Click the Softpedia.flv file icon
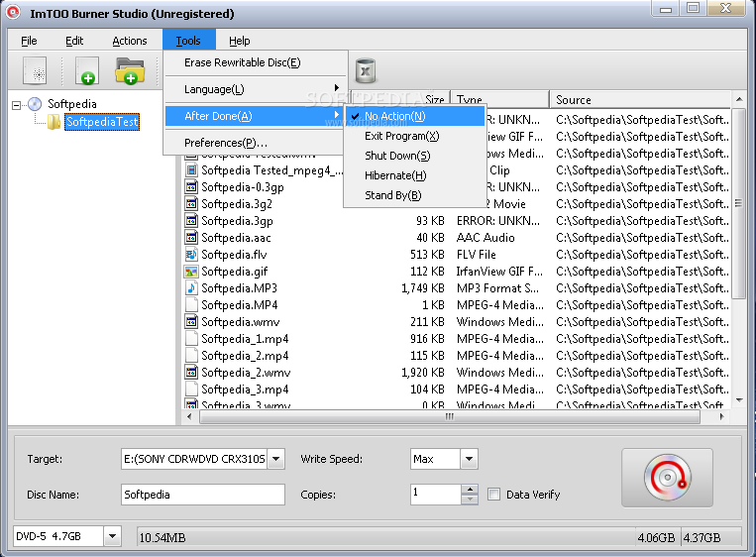This screenshot has width=756, height=557. click(x=191, y=255)
